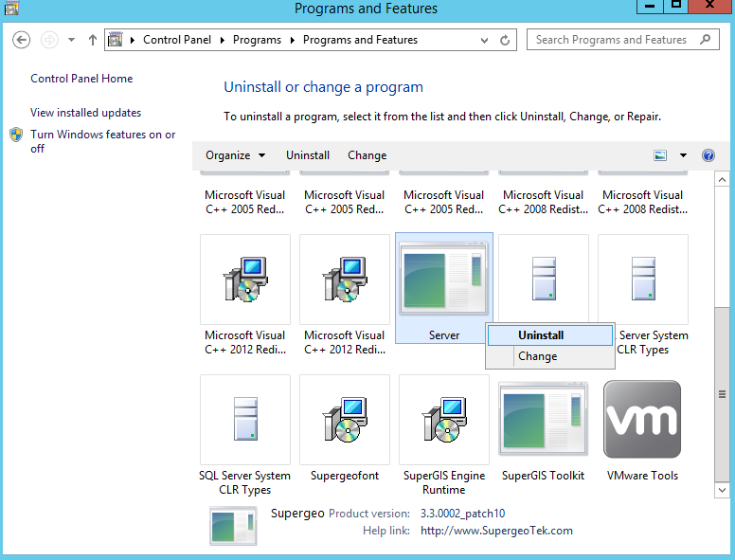Select the Server program icon

click(444, 280)
